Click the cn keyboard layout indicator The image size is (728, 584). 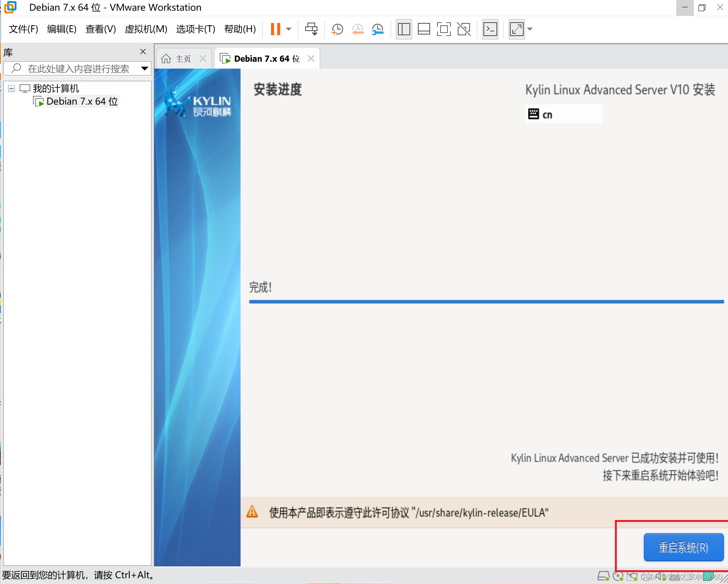[x=564, y=114]
